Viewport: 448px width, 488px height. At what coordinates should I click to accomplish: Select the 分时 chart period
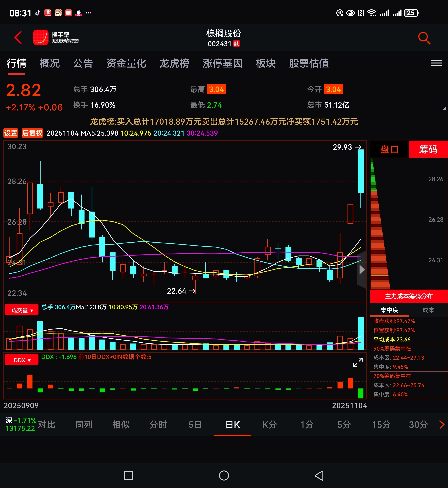click(x=158, y=424)
